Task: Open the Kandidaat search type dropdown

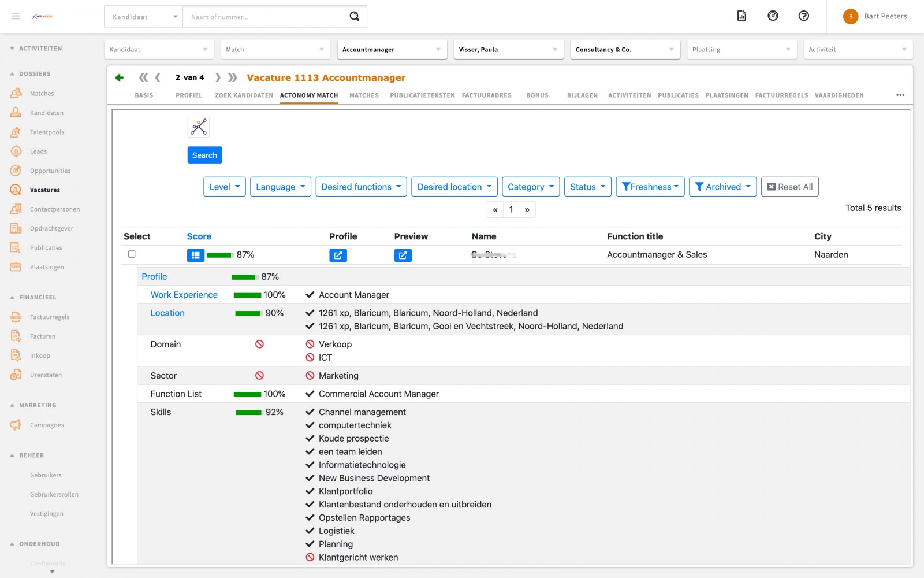Action: click(x=144, y=17)
